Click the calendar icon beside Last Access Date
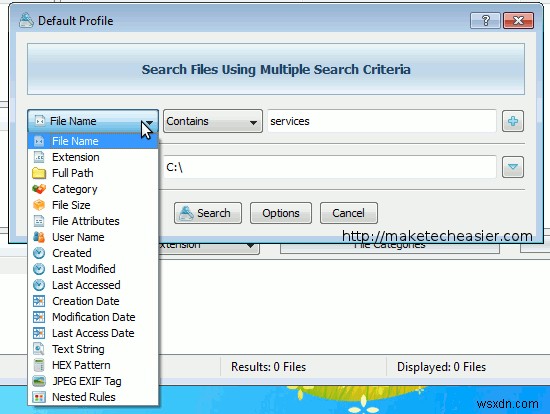 (39, 333)
